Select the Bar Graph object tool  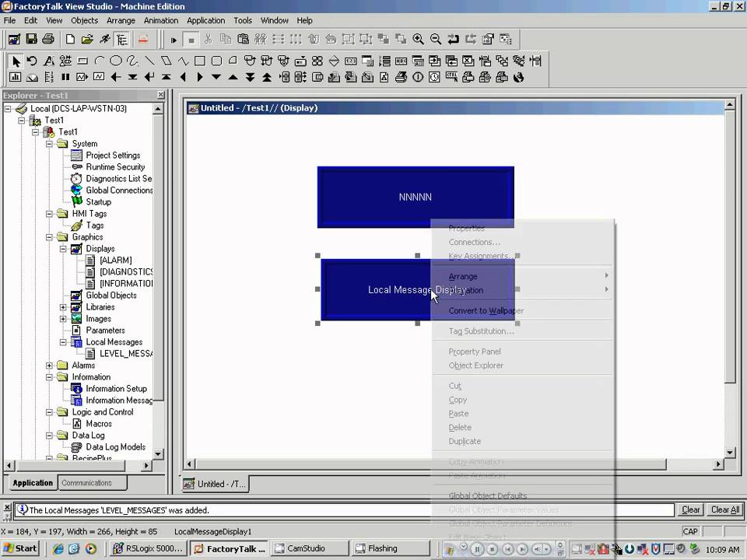click(x=16, y=77)
